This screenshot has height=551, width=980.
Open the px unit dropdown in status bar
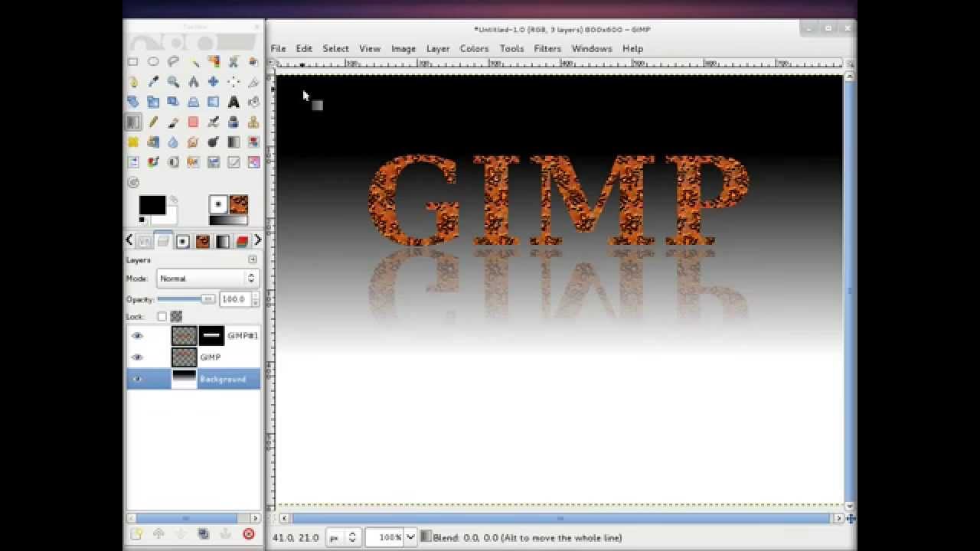(x=343, y=537)
